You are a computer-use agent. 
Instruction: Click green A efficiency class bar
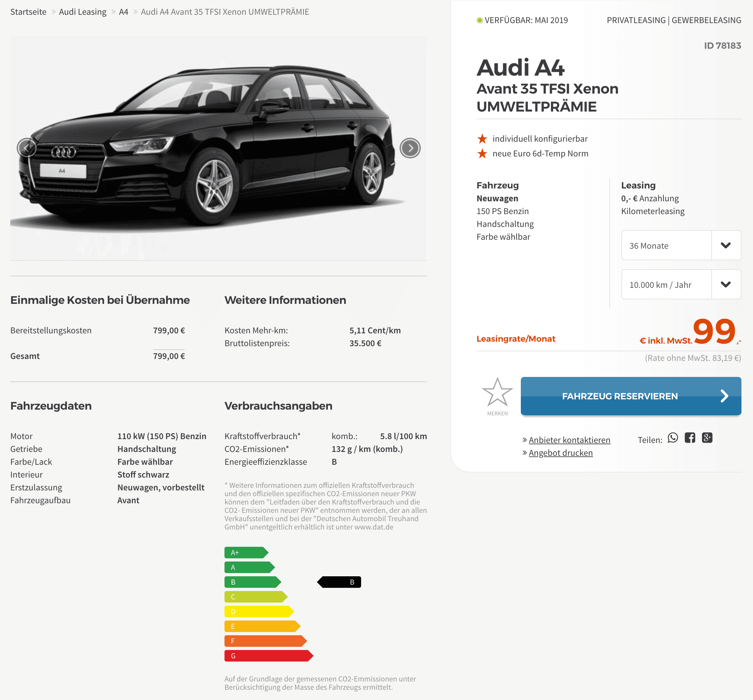click(250, 568)
